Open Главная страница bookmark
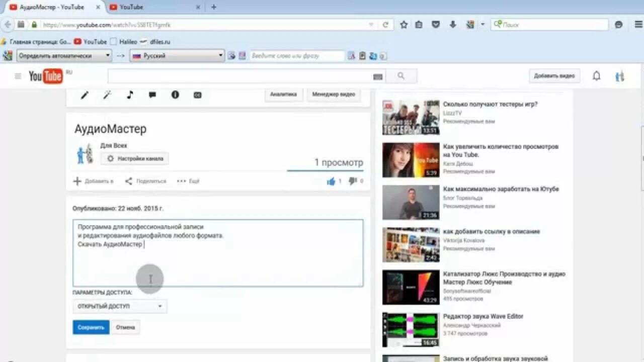Image resolution: width=644 pixels, height=362 pixels. [x=36, y=42]
